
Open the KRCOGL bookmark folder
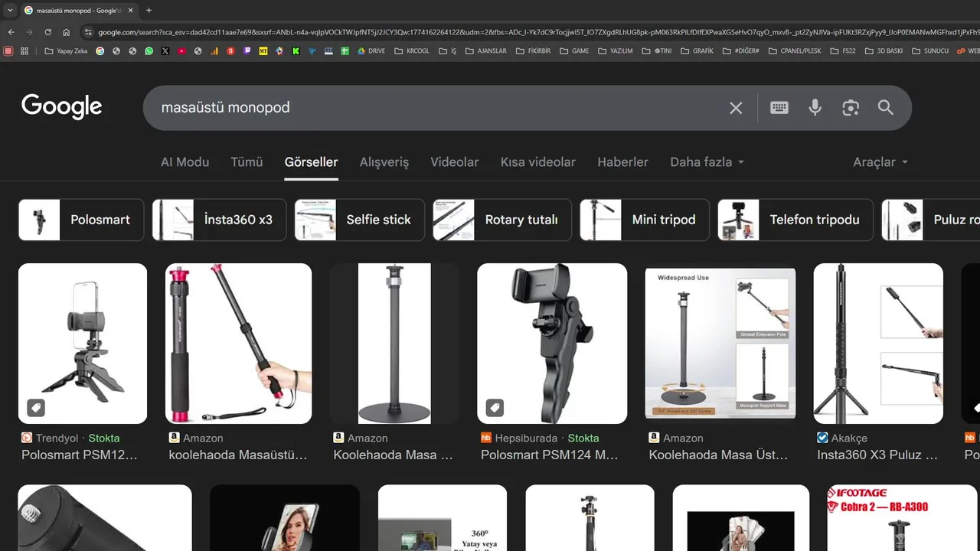[412, 51]
